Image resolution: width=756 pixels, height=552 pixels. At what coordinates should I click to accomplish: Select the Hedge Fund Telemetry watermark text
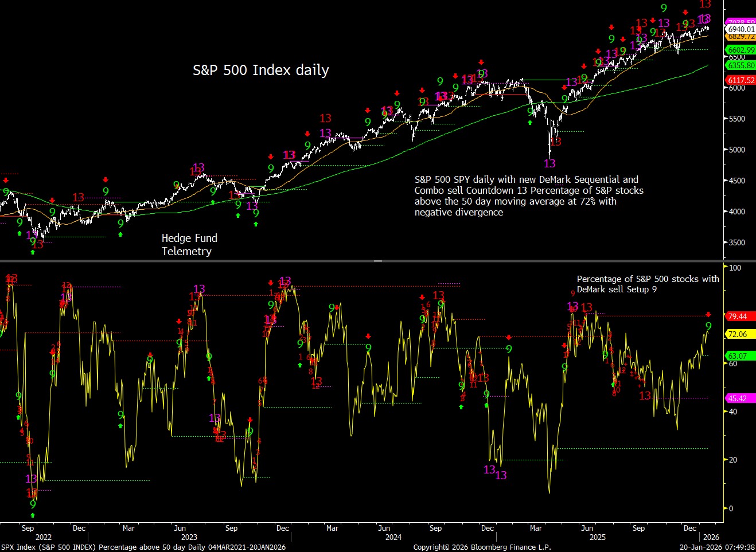[x=189, y=245]
